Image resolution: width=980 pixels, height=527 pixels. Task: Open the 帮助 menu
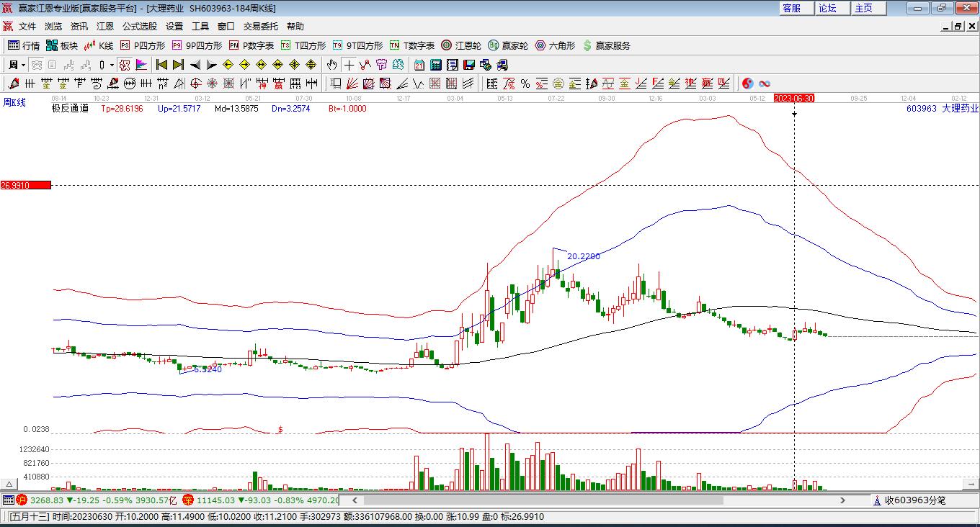tap(295, 26)
